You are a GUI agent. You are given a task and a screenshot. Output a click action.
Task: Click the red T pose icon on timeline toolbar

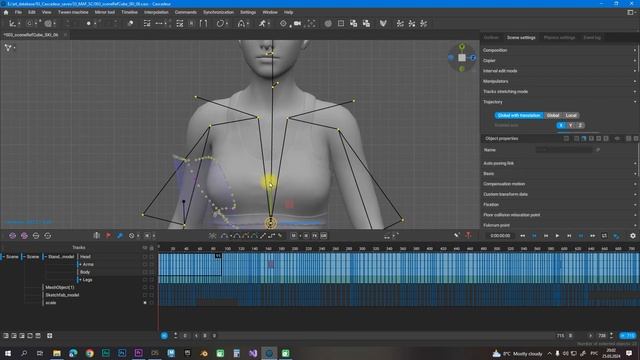click(468, 235)
